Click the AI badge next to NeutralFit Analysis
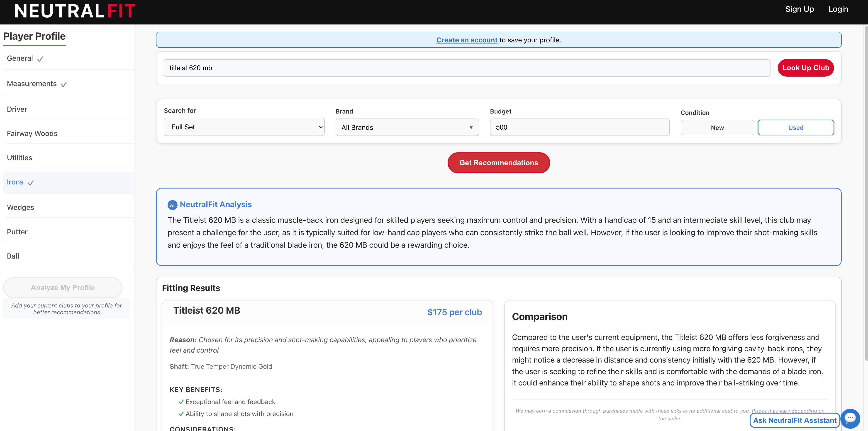868x431 pixels. (172, 205)
